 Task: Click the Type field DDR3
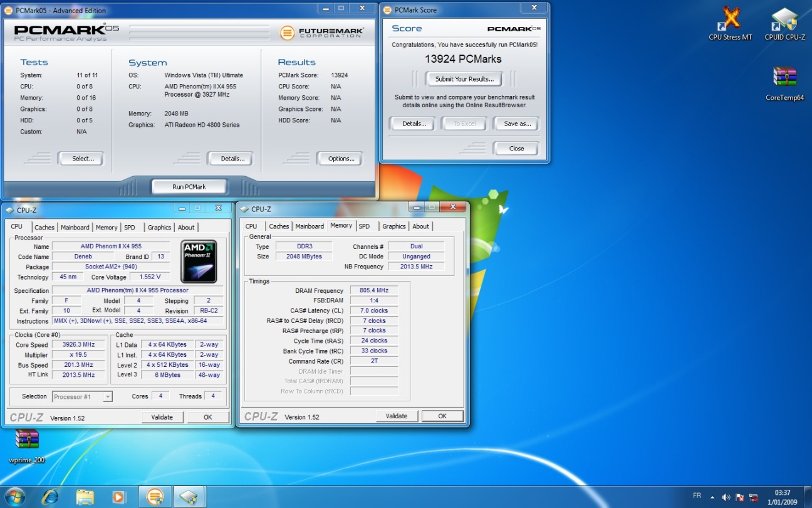(x=303, y=247)
